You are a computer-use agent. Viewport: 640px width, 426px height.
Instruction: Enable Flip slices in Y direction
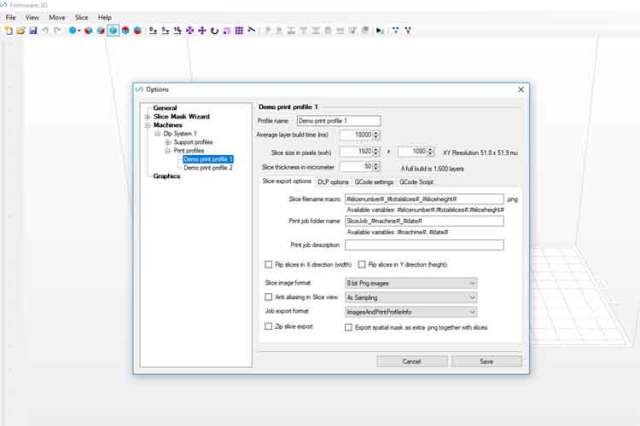pos(362,265)
